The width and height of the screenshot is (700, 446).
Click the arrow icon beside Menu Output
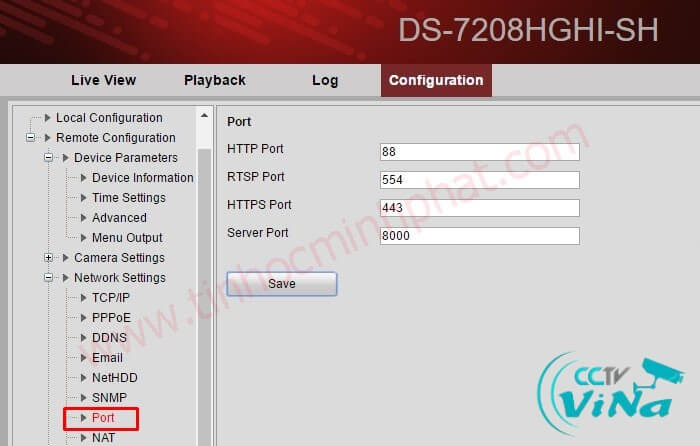tap(83, 238)
